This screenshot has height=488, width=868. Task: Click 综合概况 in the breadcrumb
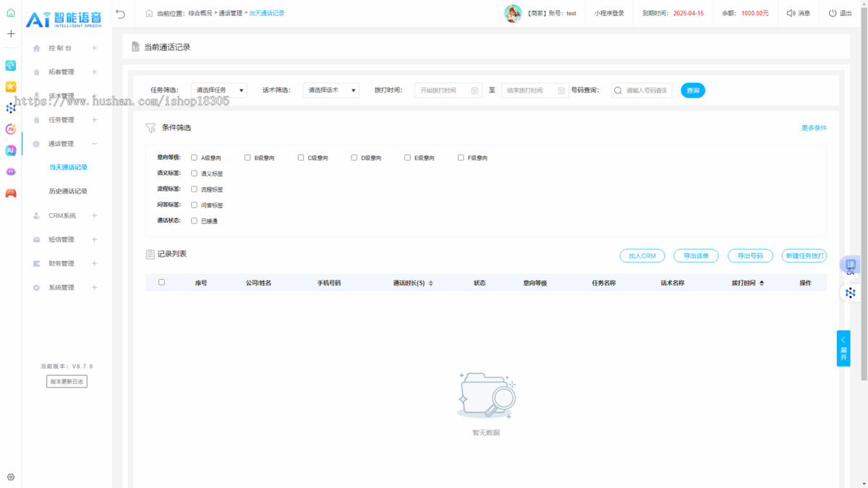[x=200, y=13]
